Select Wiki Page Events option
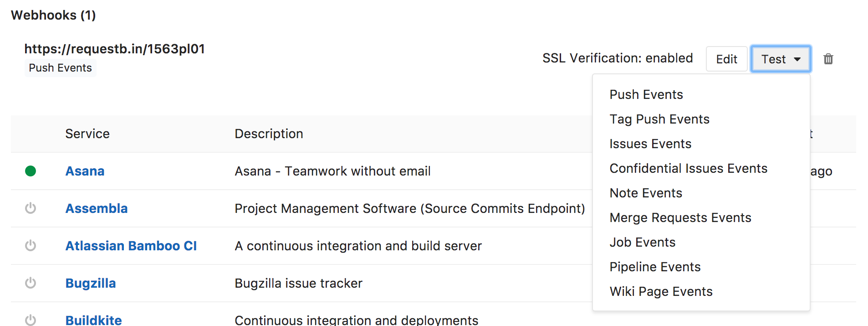The height and width of the screenshot is (326, 868). pos(661,291)
